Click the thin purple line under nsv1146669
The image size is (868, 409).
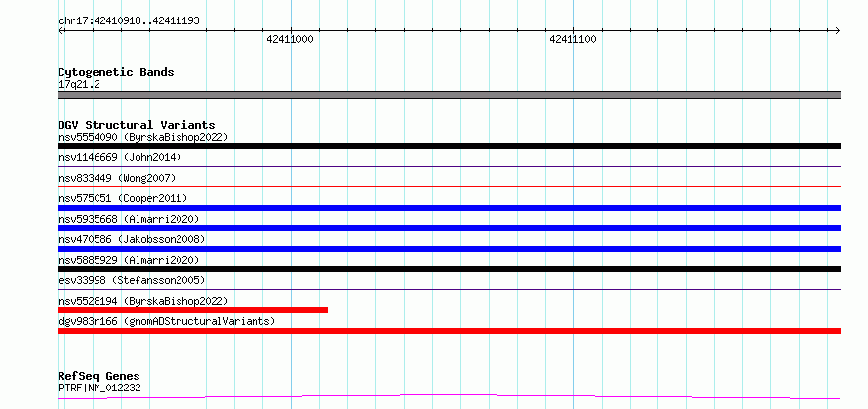pyautogui.click(x=449, y=166)
